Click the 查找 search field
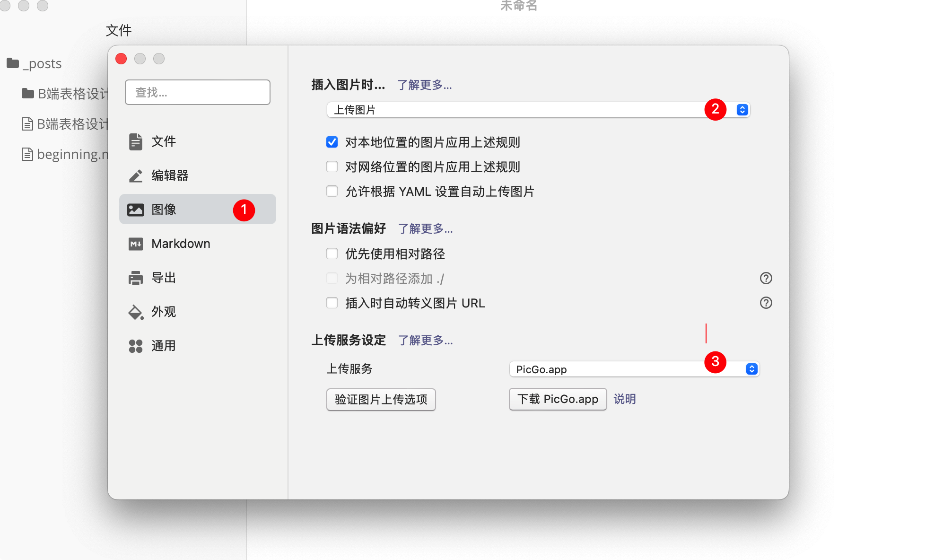 (x=197, y=92)
